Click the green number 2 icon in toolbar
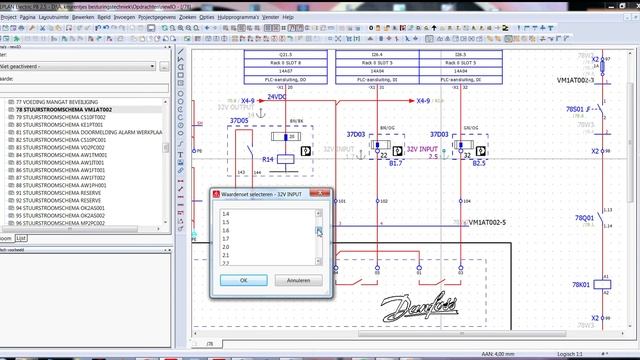 click(x=505, y=28)
